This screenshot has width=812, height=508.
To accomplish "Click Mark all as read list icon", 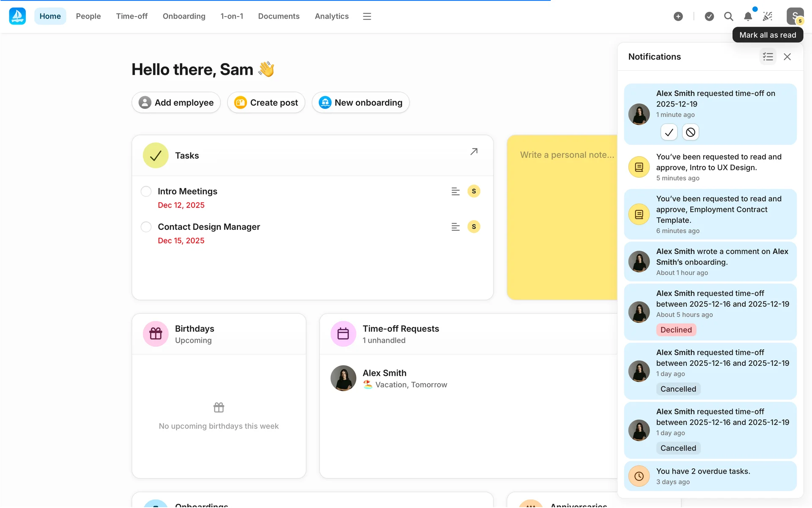I will (768, 57).
